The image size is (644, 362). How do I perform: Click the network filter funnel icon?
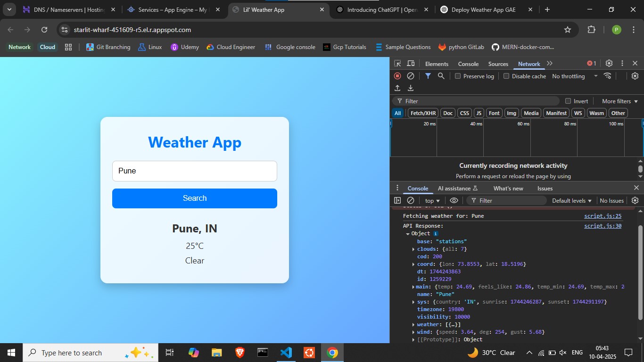point(428,76)
